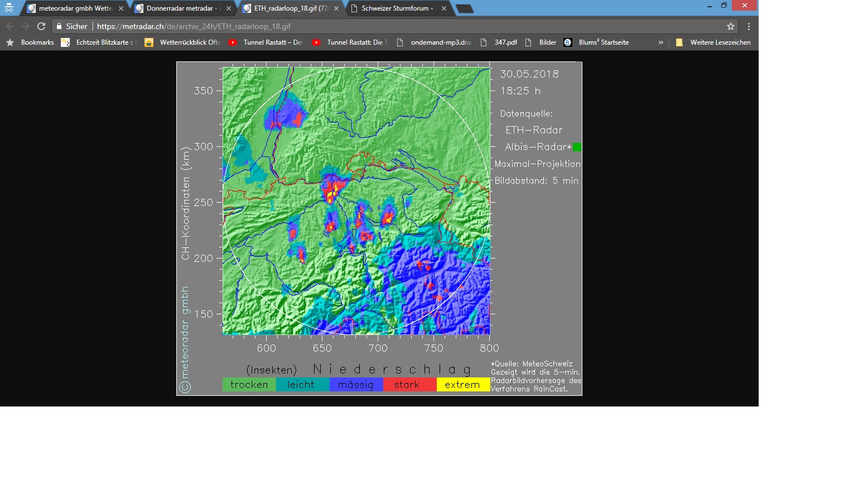Image resolution: width=868 pixels, height=488 pixels.
Task: Close the Donnerradar metradar tab
Action: click(229, 8)
